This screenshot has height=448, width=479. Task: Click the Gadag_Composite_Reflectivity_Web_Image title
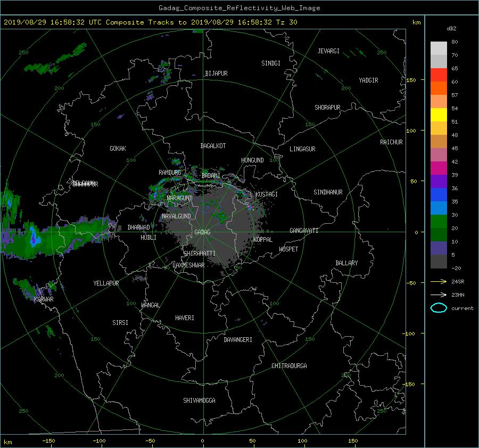point(239,8)
